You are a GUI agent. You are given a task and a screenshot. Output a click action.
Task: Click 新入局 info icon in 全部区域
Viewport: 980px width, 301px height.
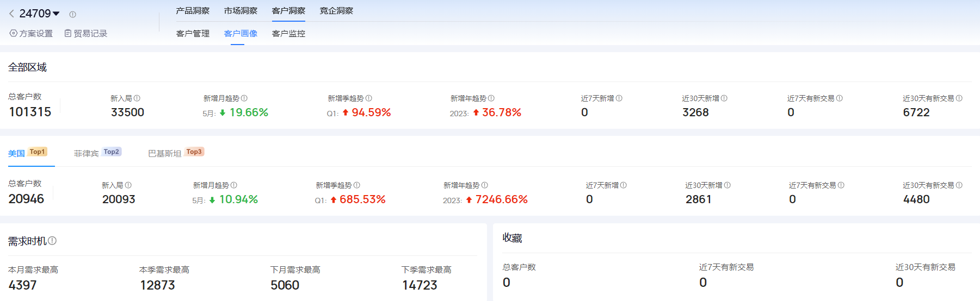(137, 98)
